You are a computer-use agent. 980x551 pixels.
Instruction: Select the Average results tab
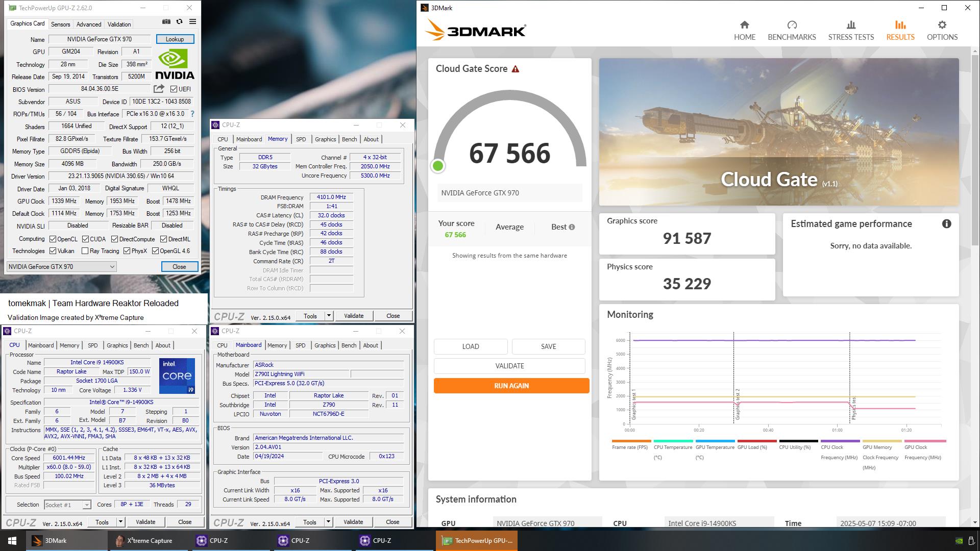click(x=509, y=227)
